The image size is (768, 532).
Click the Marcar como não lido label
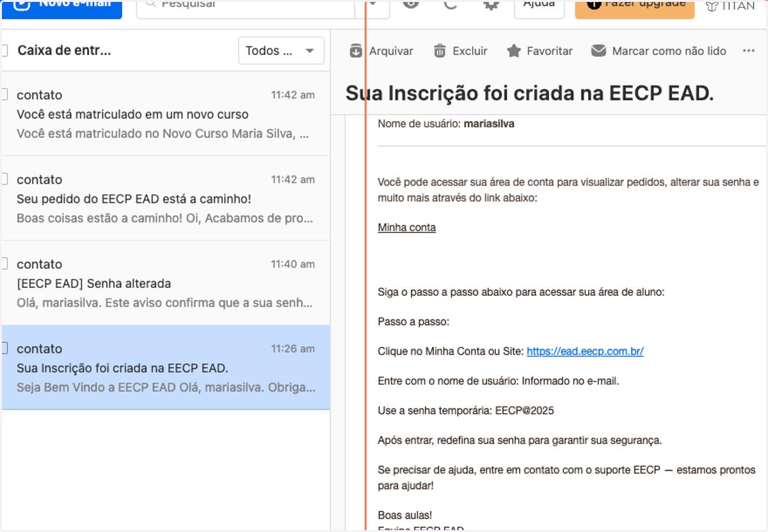[x=669, y=51]
